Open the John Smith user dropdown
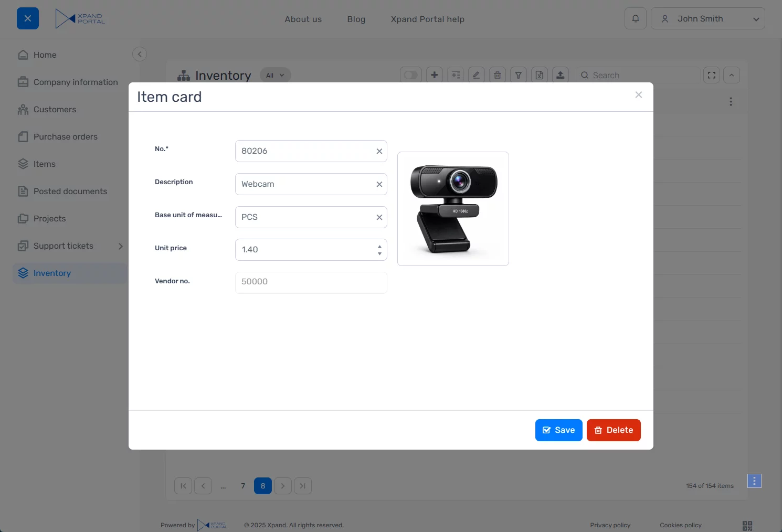 707,19
